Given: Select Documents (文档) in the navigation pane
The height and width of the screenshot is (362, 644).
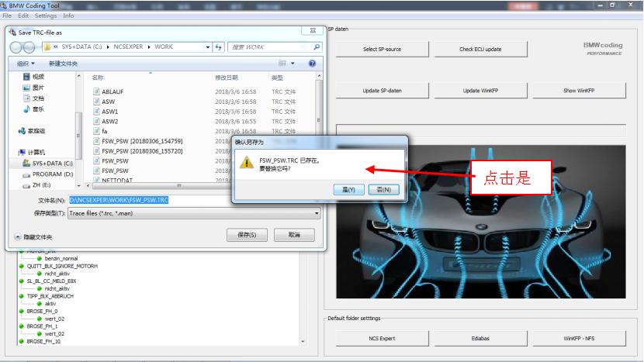Looking at the screenshot, I should pos(33,98).
